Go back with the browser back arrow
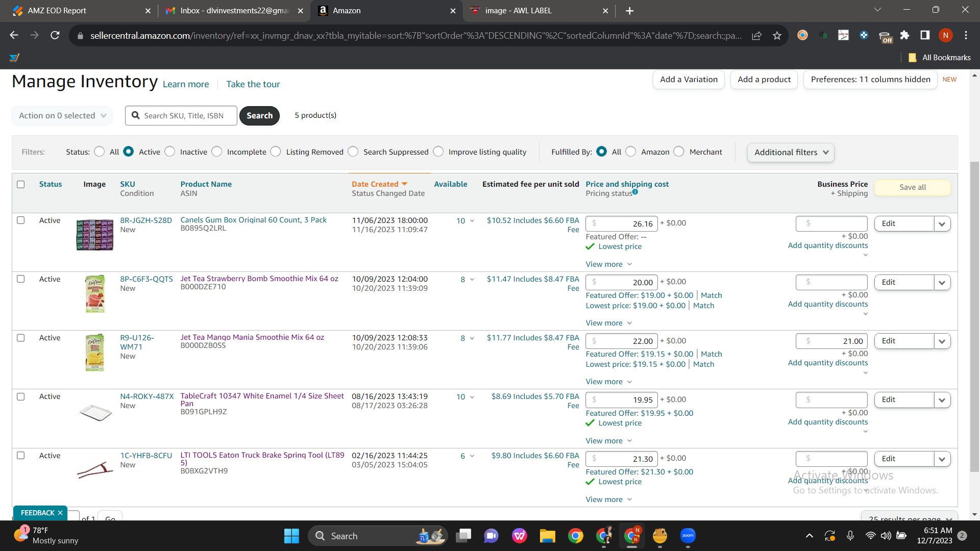Image resolution: width=980 pixels, height=551 pixels. point(14,35)
